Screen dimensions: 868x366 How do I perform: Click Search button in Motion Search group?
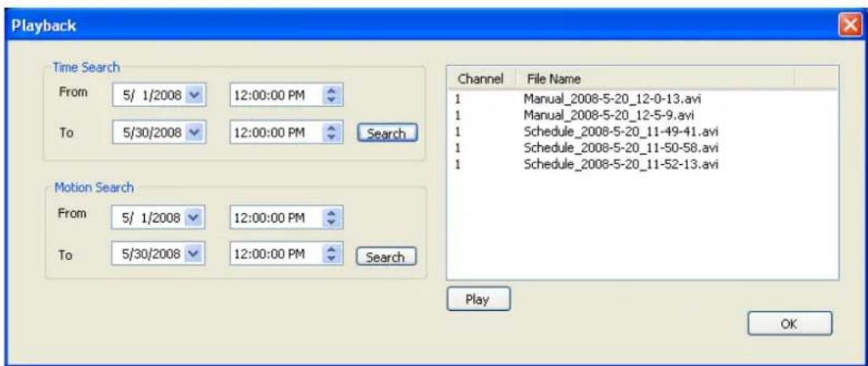coord(386,258)
